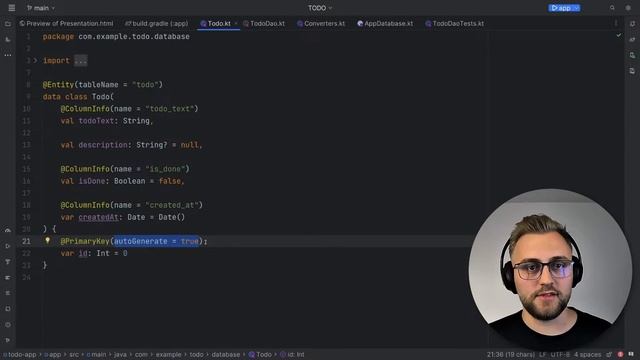Open the hamburger main menu
The width and height of the screenshot is (640, 360).
[x=11, y=8]
